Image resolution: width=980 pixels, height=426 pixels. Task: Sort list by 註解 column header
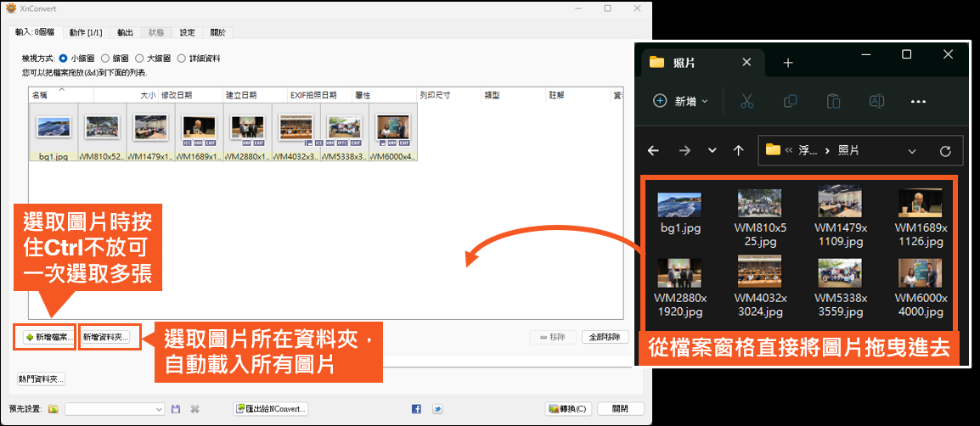click(x=577, y=95)
